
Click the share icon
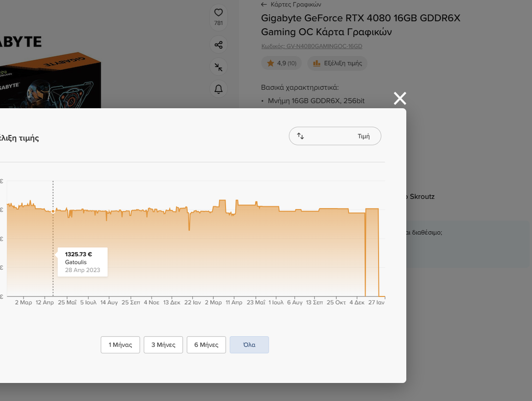pos(218,45)
